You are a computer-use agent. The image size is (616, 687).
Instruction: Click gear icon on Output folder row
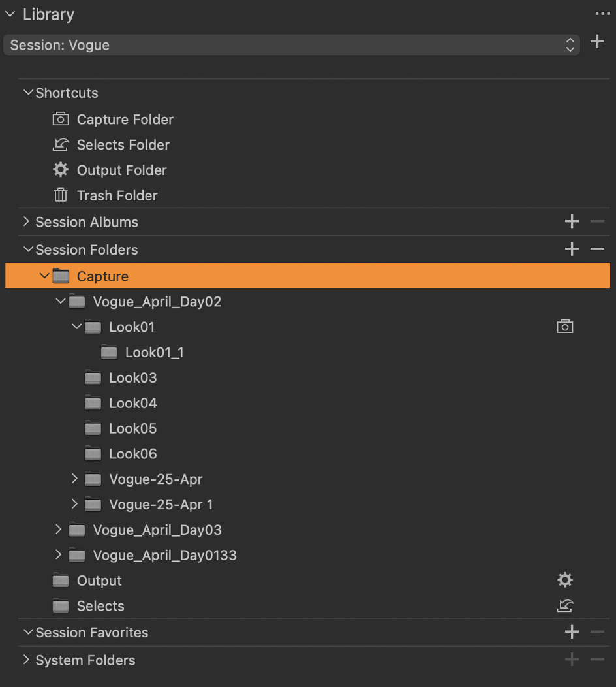point(565,580)
